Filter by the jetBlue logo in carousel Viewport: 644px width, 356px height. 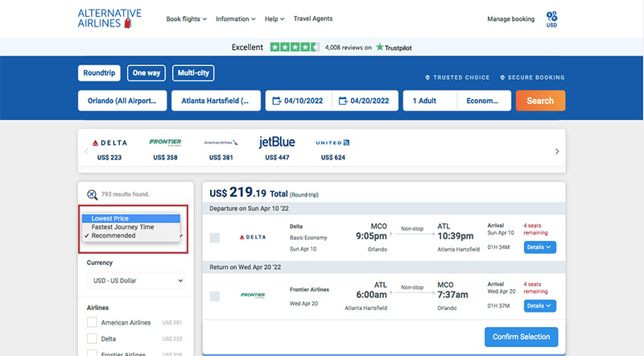coord(277,143)
